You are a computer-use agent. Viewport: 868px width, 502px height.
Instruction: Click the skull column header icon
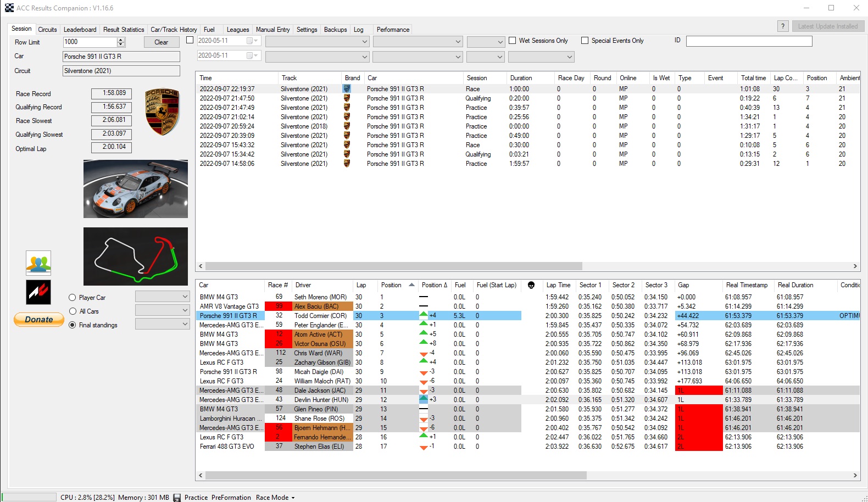(531, 285)
